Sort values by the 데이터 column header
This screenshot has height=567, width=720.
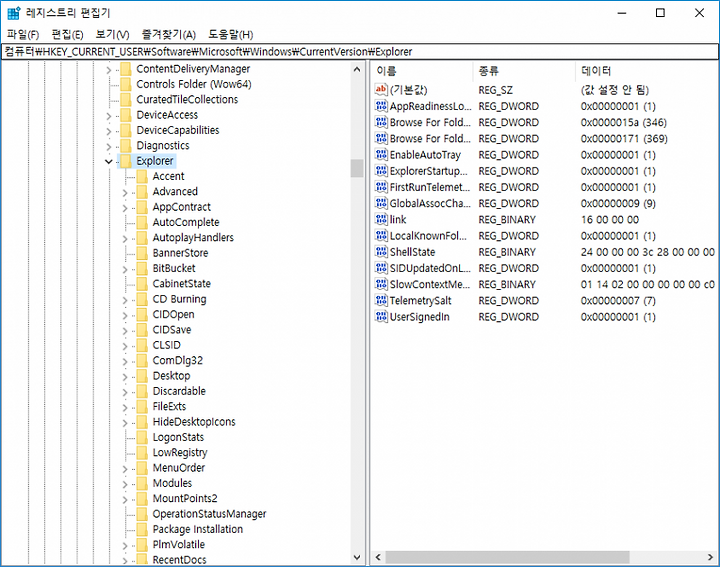tap(647, 71)
